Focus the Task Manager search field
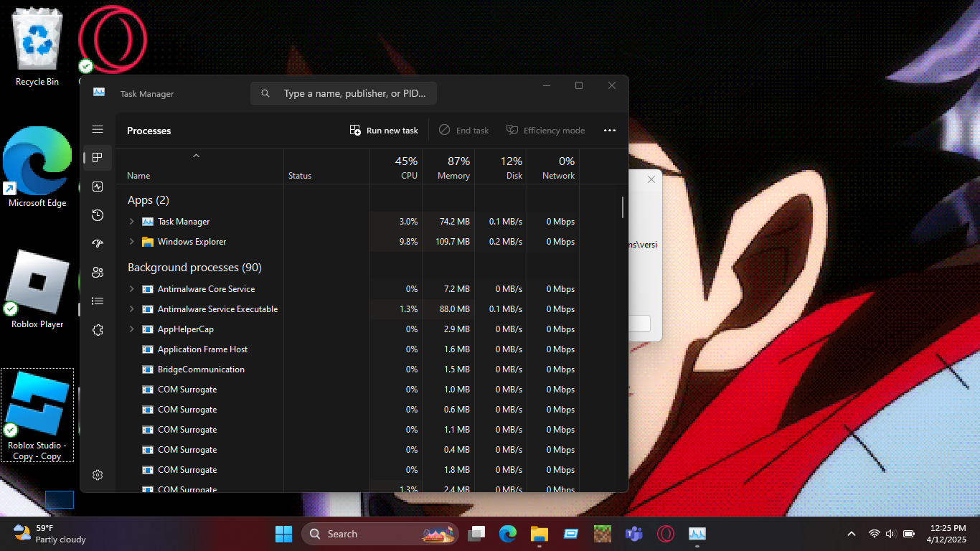The width and height of the screenshot is (980, 551). 344,93
